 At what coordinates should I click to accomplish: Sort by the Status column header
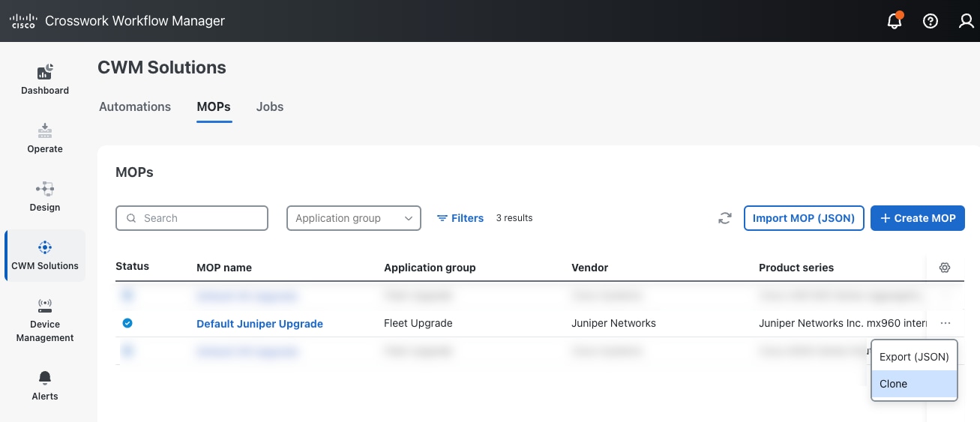[x=132, y=266]
